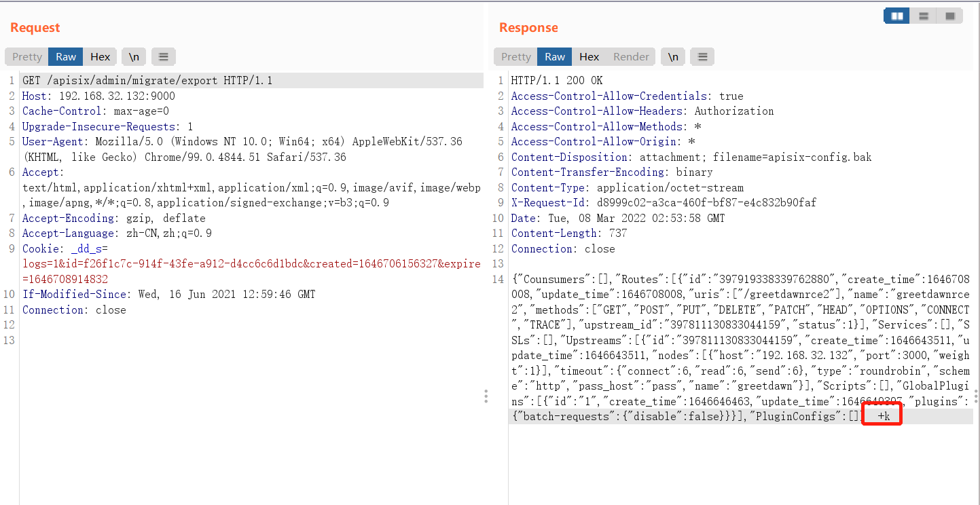
Task: Click the Upgrade-Insecure-Requests header line
Action: tap(108, 127)
